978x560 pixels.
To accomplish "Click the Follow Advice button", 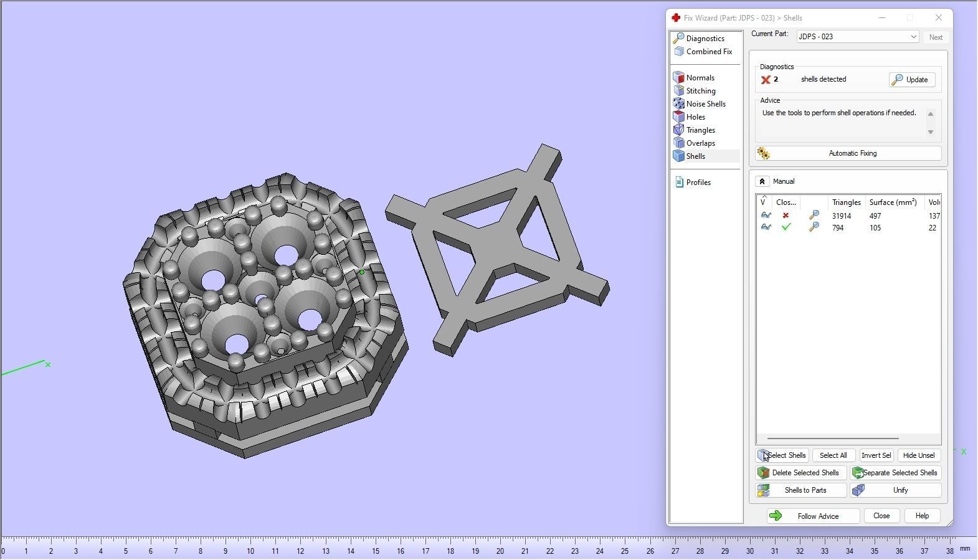I will click(813, 516).
